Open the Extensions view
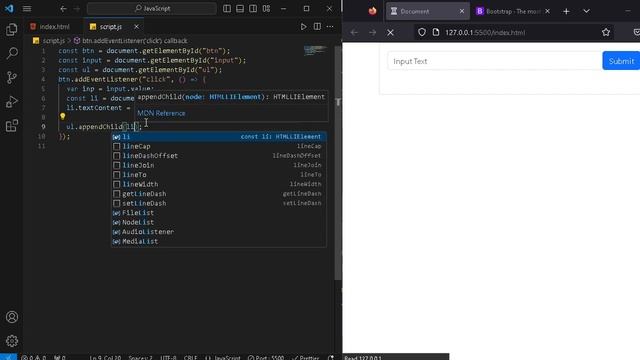The width and height of the screenshot is (640, 360). pyautogui.click(x=12, y=125)
